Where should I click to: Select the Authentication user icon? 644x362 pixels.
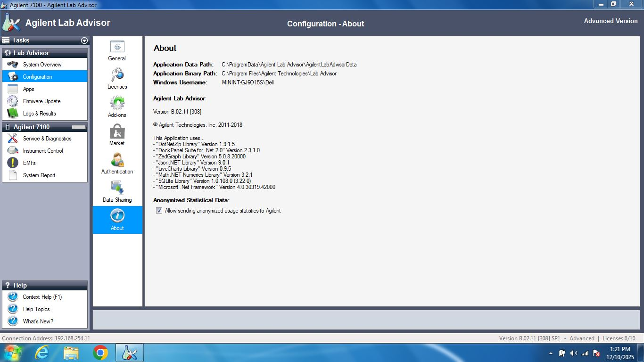click(117, 160)
